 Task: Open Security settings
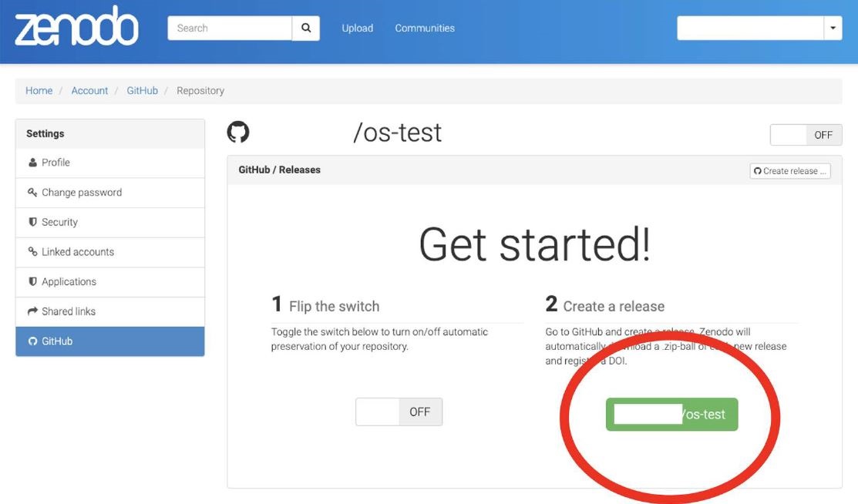(x=110, y=222)
